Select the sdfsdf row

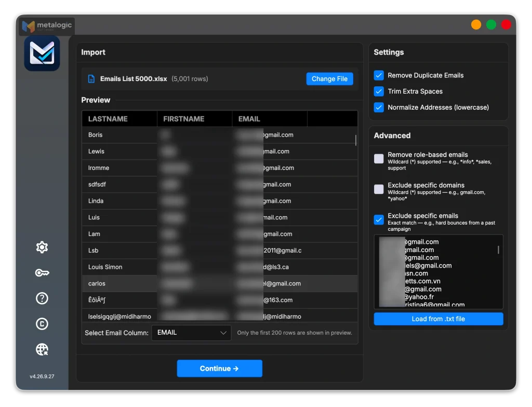point(220,185)
